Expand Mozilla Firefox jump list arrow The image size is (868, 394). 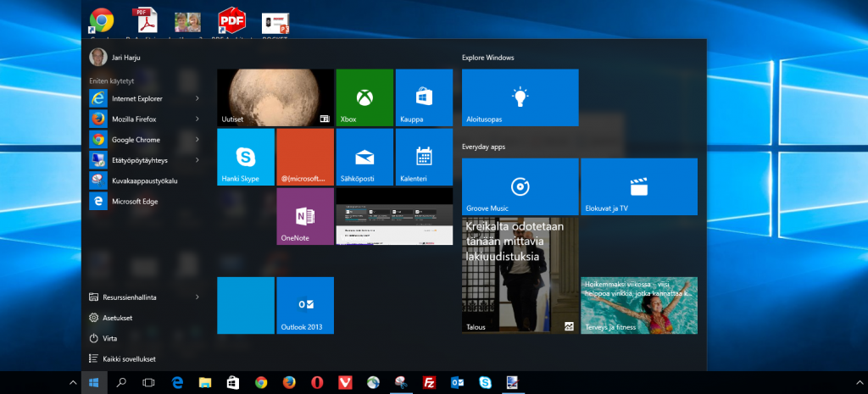197,119
